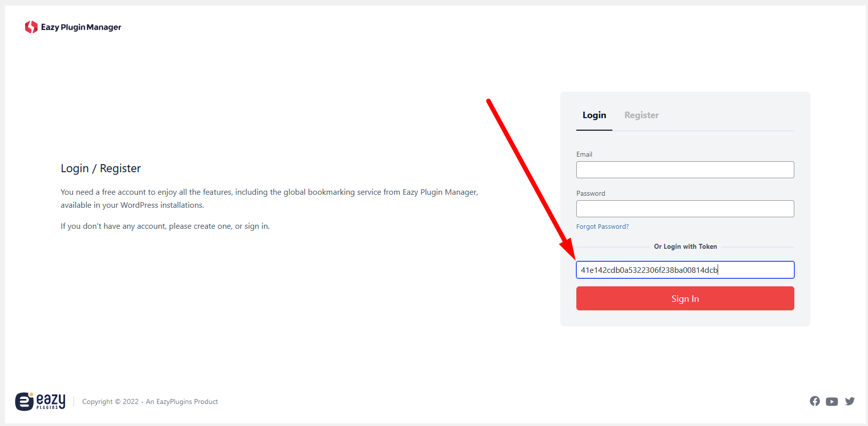This screenshot has width=868, height=426.
Task: Click the Email field label
Action: tap(584, 155)
